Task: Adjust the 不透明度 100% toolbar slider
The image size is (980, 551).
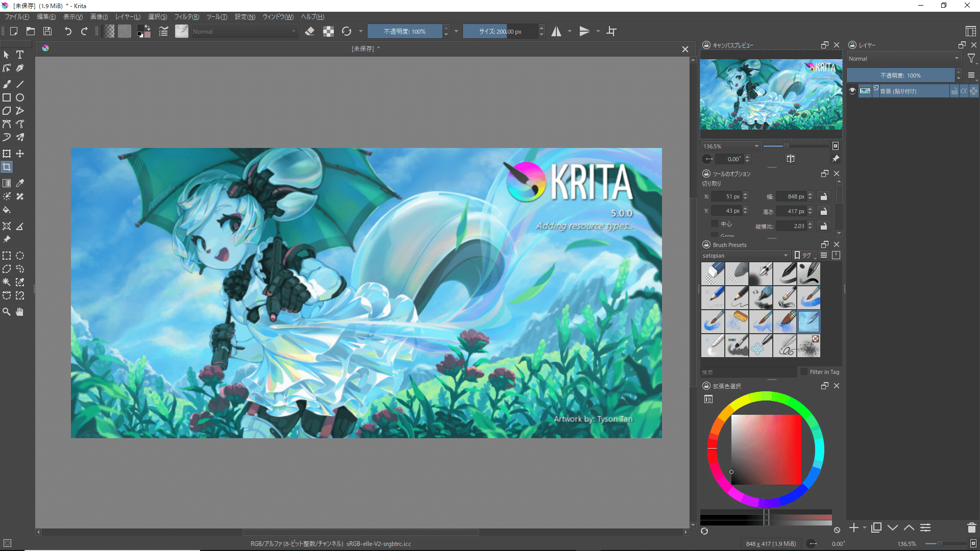Action: pyautogui.click(x=405, y=31)
